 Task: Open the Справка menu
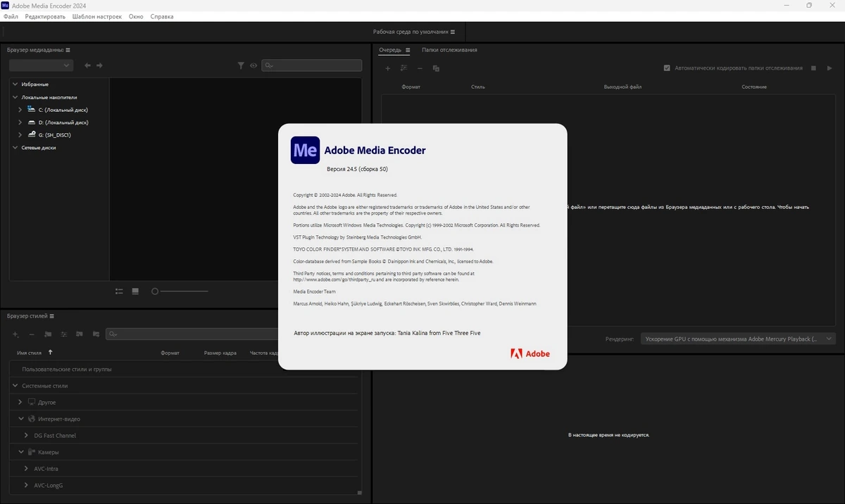(162, 16)
